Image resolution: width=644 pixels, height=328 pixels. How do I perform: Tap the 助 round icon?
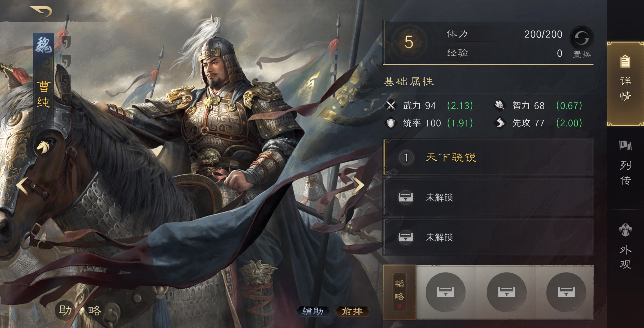65,310
